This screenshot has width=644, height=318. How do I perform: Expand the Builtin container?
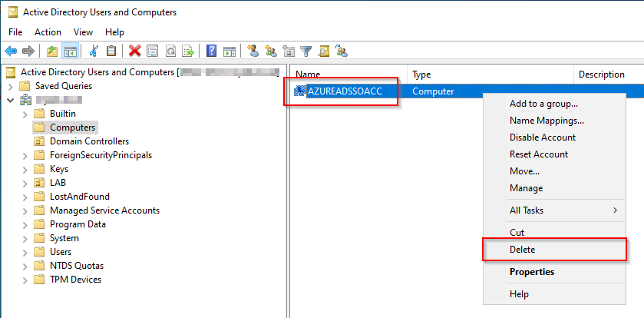tap(25, 114)
